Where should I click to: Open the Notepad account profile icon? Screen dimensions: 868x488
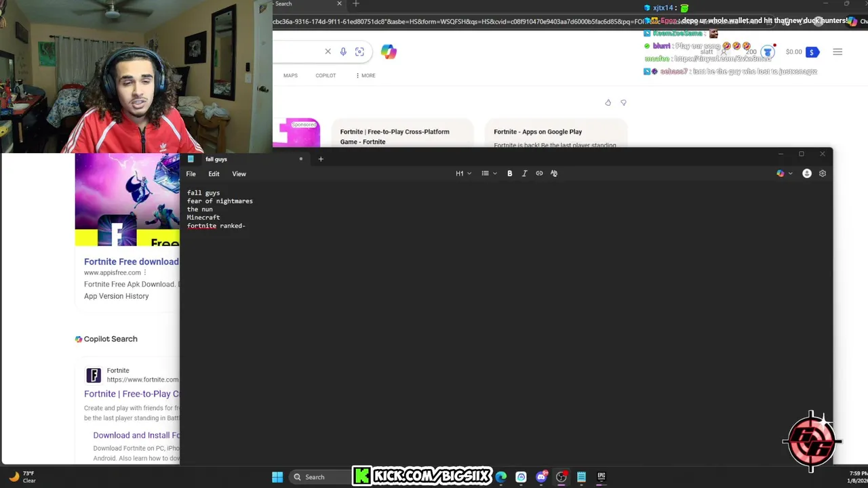click(807, 174)
